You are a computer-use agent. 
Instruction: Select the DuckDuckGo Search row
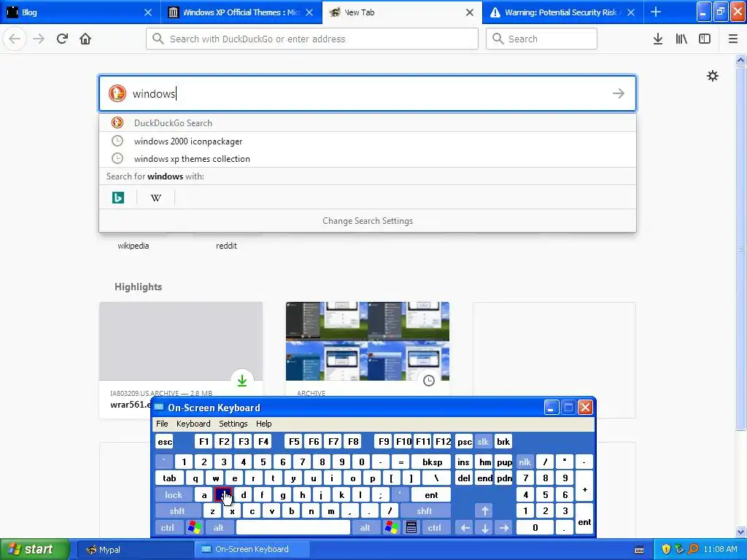[368, 122]
